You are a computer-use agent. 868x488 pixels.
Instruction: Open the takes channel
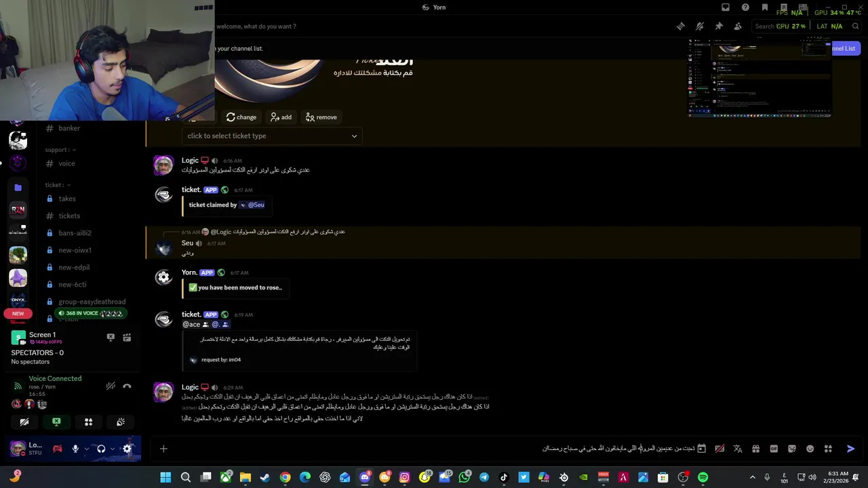coord(67,199)
